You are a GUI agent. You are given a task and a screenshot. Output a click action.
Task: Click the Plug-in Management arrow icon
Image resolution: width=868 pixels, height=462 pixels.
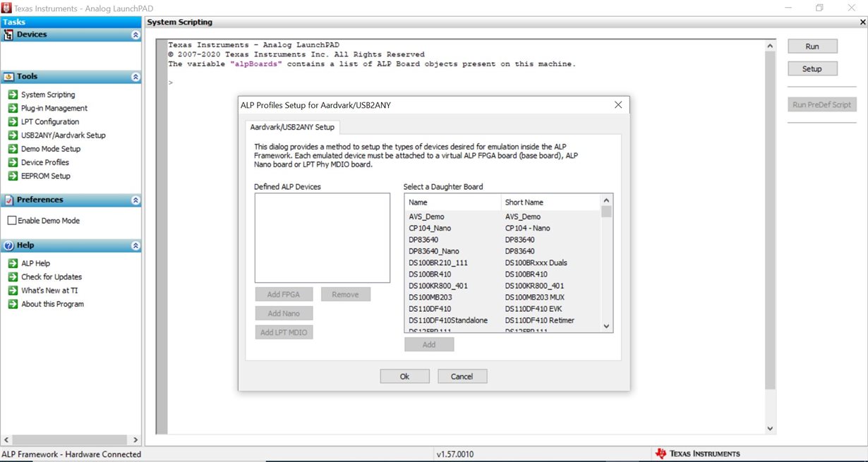click(x=13, y=108)
